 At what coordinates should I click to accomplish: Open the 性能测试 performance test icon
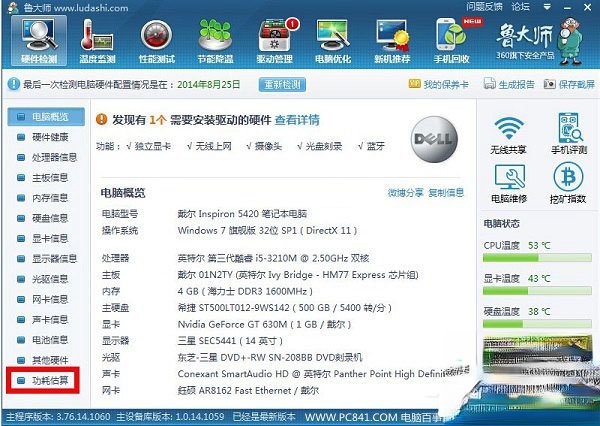pyautogui.click(x=156, y=41)
